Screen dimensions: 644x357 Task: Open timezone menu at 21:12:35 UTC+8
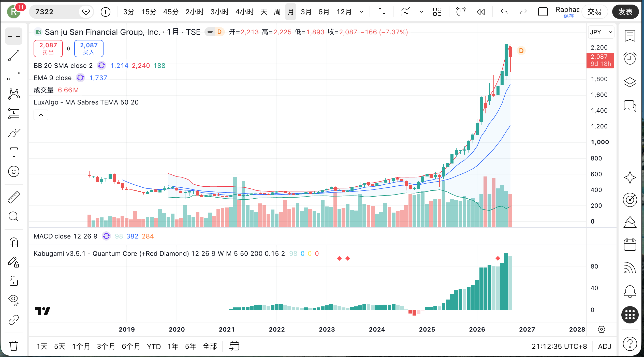pyautogui.click(x=559, y=347)
